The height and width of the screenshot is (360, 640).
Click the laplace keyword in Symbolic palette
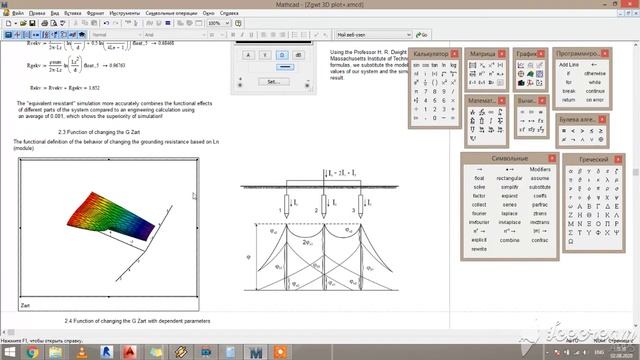point(509,213)
